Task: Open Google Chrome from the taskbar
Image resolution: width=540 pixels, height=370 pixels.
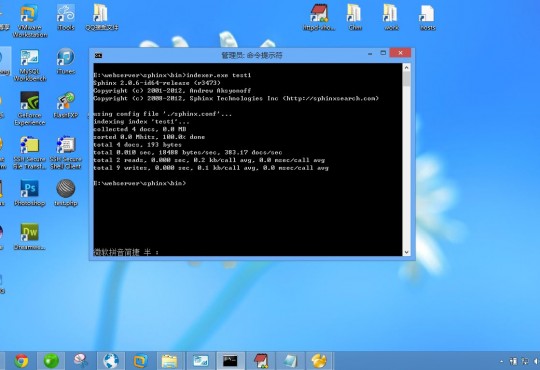Action: point(21,361)
